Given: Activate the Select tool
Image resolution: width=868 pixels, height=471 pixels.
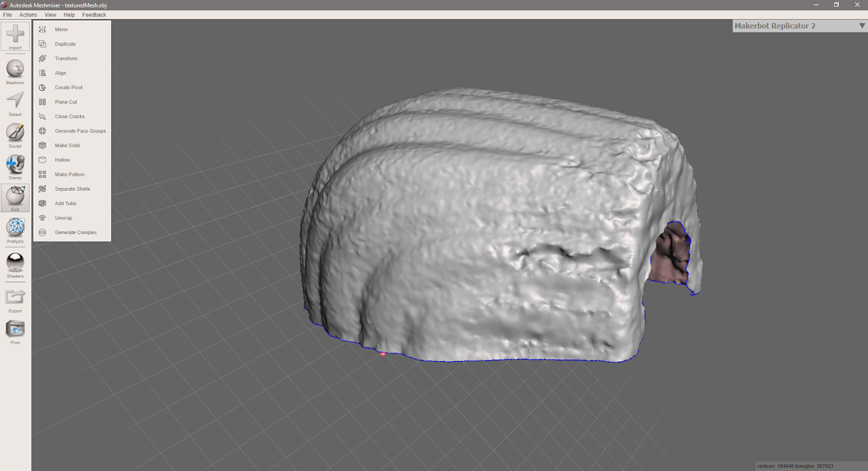Looking at the screenshot, I should click(15, 100).
